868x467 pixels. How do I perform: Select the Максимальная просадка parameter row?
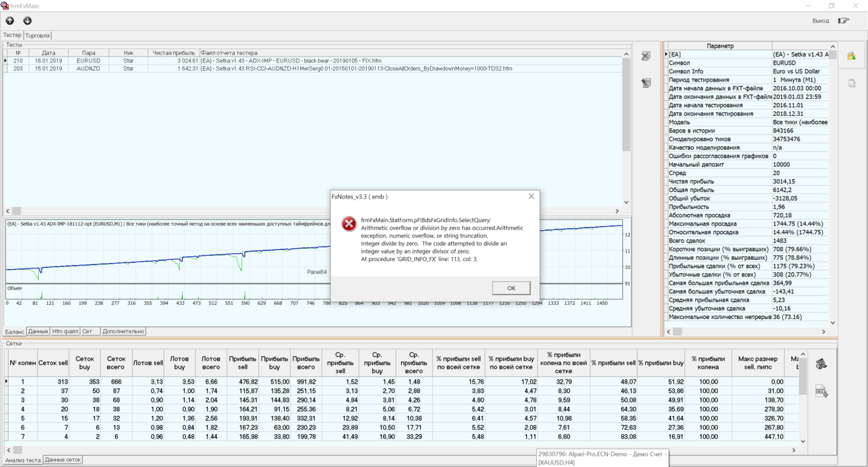tap(747, 223)
